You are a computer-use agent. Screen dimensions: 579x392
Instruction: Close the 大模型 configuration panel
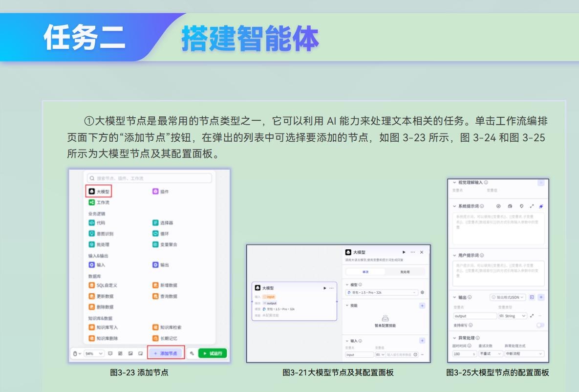[x=422, y=252]
